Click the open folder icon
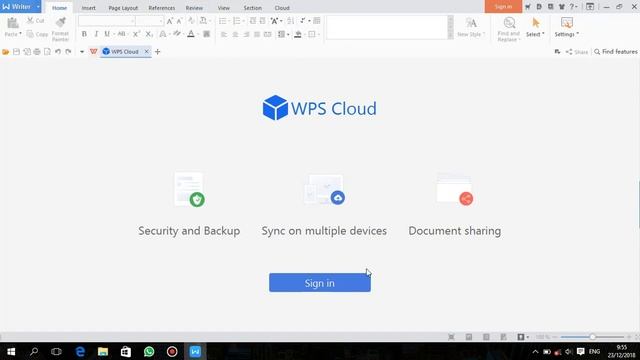Image resolution: width=640 pixels, height=360 pixels. coord(6,52)
